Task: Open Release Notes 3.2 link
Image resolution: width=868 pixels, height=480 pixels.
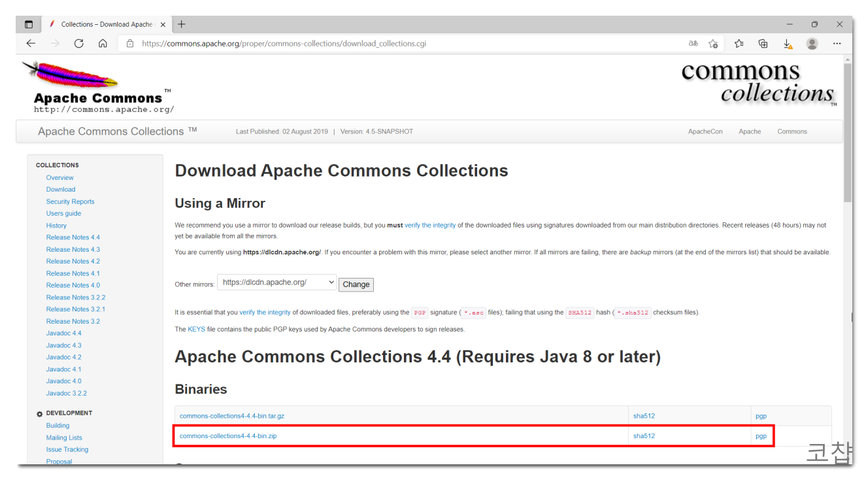Action: coord(73,321)
